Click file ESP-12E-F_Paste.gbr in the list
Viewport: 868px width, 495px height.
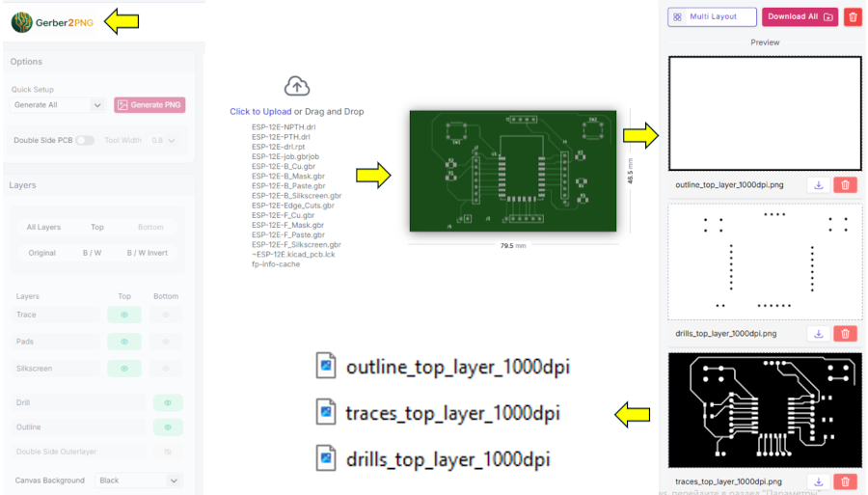click(x=288, y=235)
